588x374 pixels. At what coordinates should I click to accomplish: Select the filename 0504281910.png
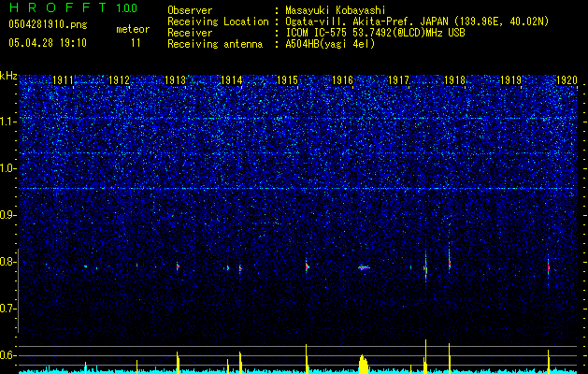point(48,24)
